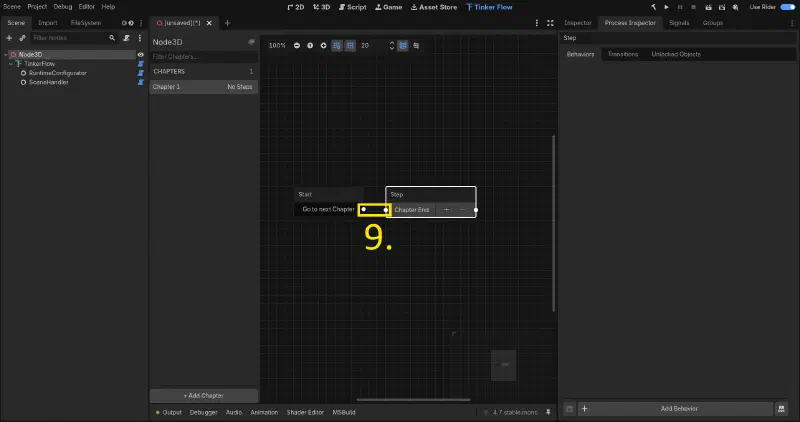This screenshot has height=422, width=800.
Task: Open the Transitions tab
Action: (x=622, y=54)
